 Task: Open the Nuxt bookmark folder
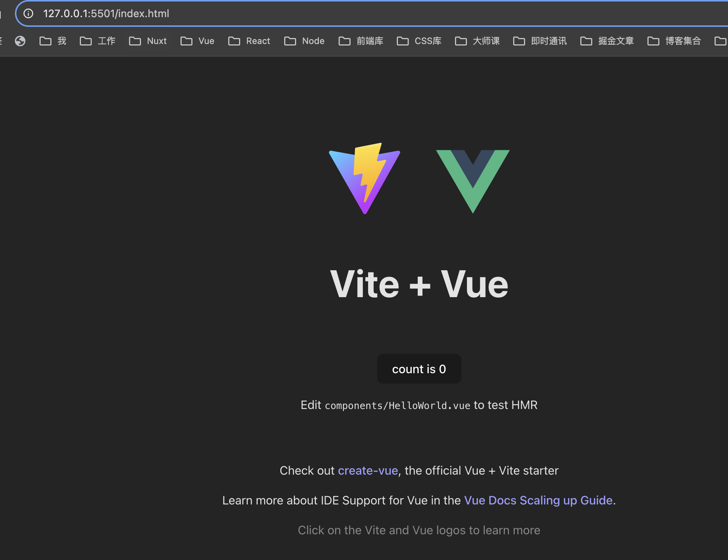click(148, 41)
